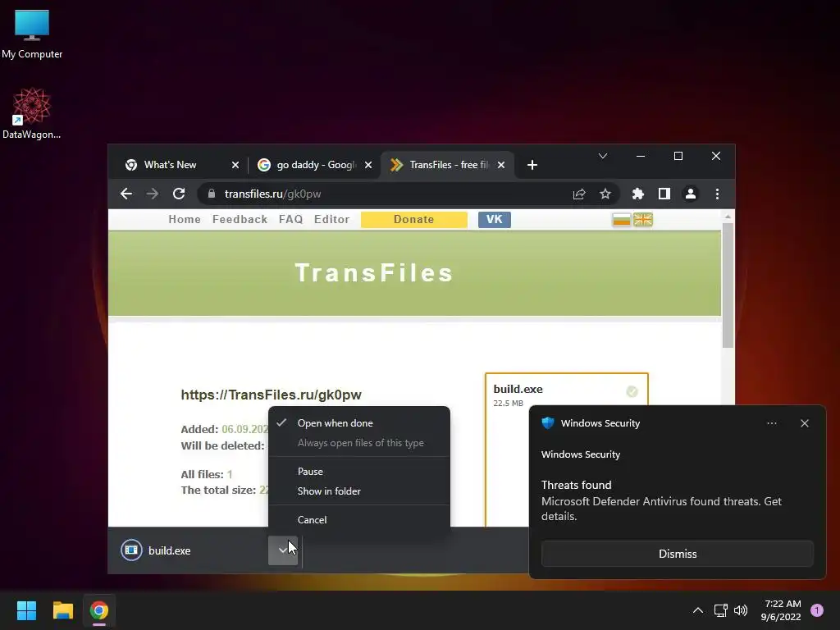The image size is (840, 630).
Task: Dismiss the Windows Security alert
Action: coord(677,554)
